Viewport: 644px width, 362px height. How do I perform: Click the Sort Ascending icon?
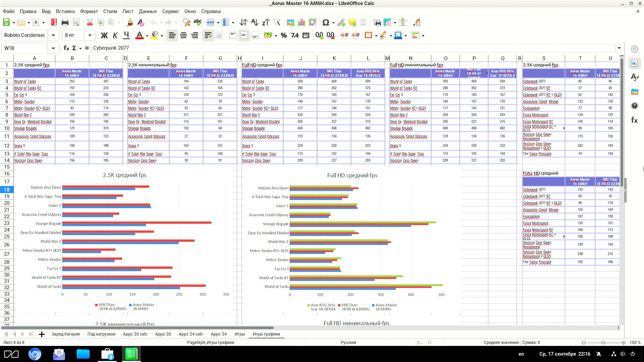pyautogui.click(x=255, y=22)
